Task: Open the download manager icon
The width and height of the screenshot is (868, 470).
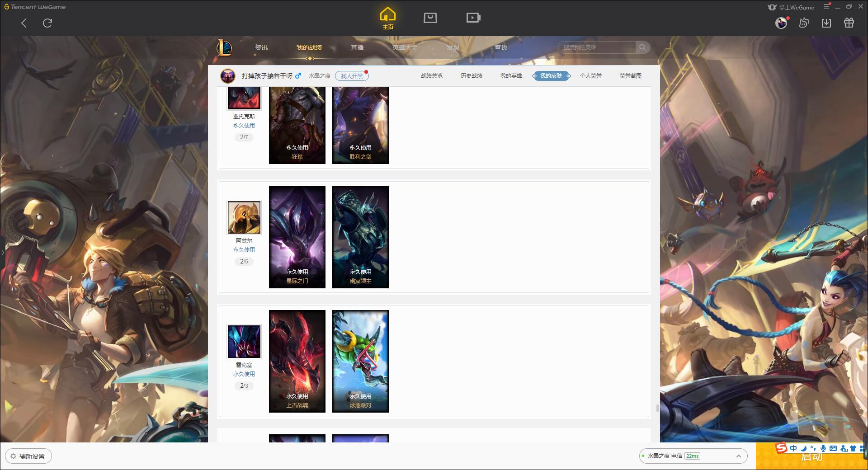Action: (826, 23)
